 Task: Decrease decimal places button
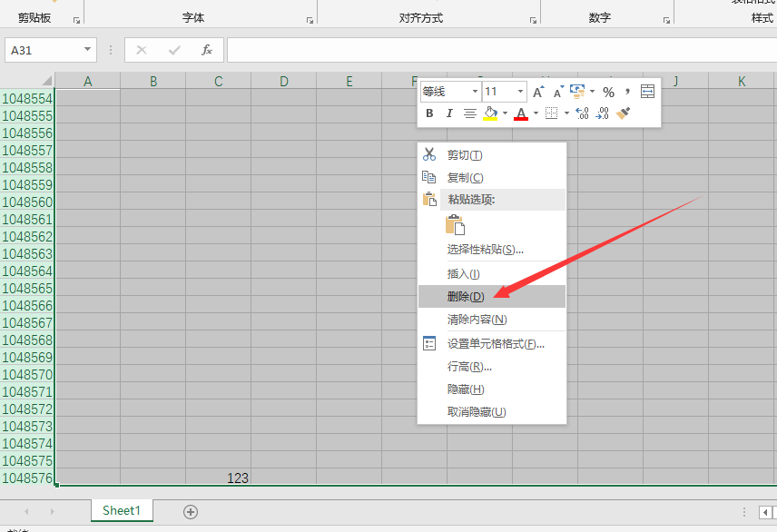tap(602, 113)
